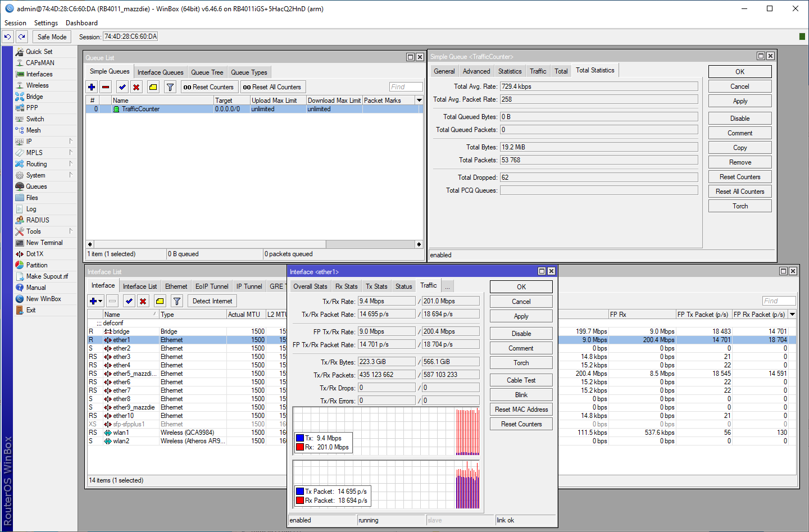Open Manual from sidebar
The height and width of the screenshot is (532, 809).
click(x=36, y=288)
